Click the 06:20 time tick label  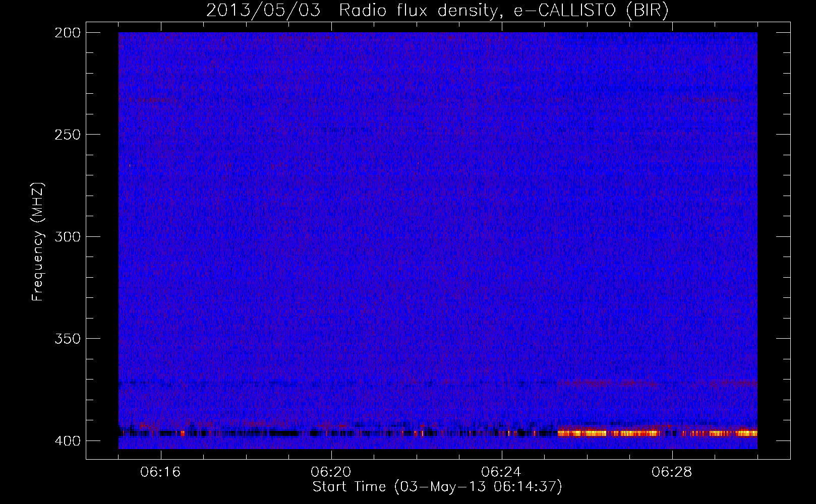[331, 472]
